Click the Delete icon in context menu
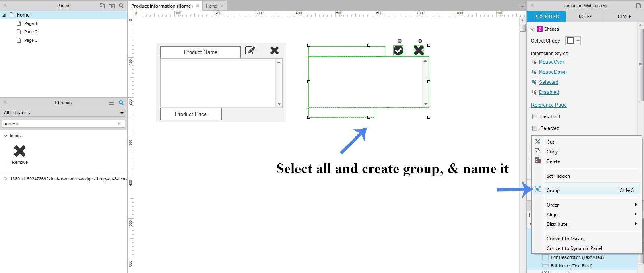This screenshot has height=273, width=644. [538, 161]
